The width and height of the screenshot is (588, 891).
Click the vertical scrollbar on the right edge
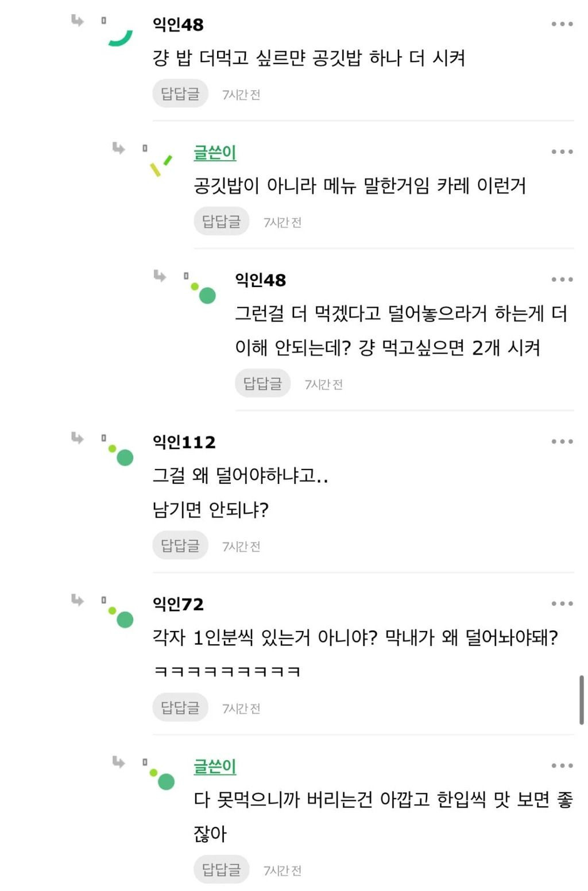582,699
